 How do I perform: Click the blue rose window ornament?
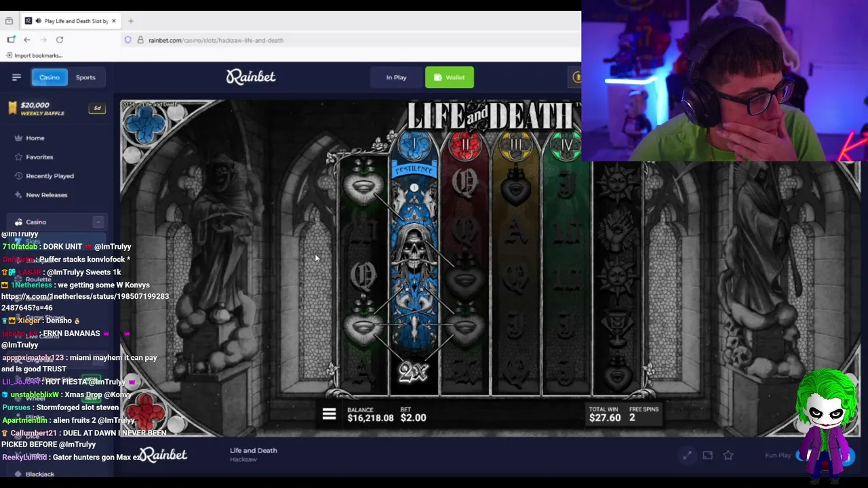click(x=144, y=125)
